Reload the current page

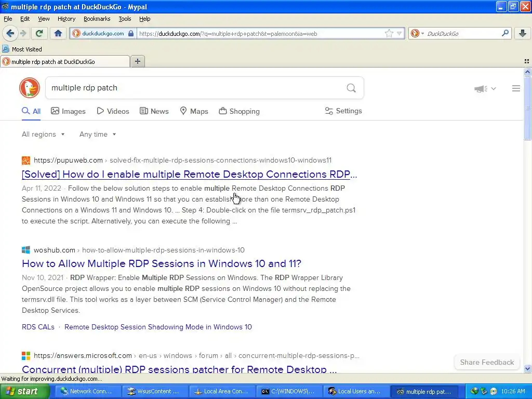coord(39,33)
